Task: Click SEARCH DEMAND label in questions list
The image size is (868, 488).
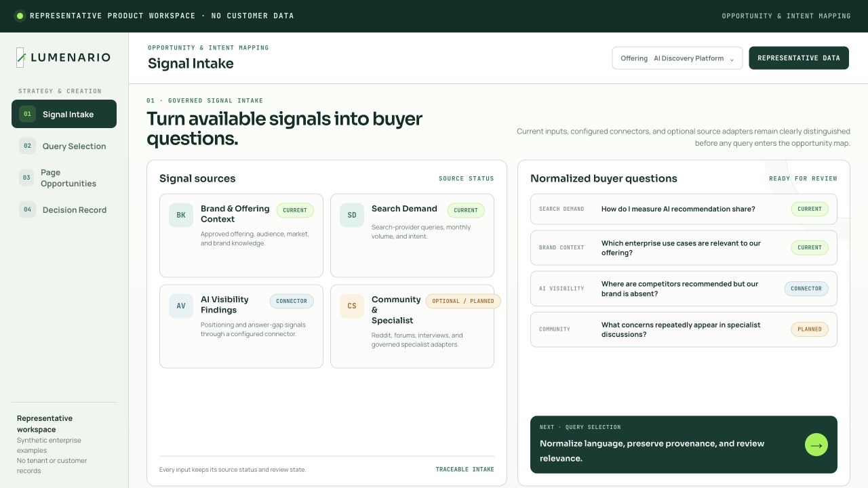Action: pyautogui.click(x=561, y=209)
